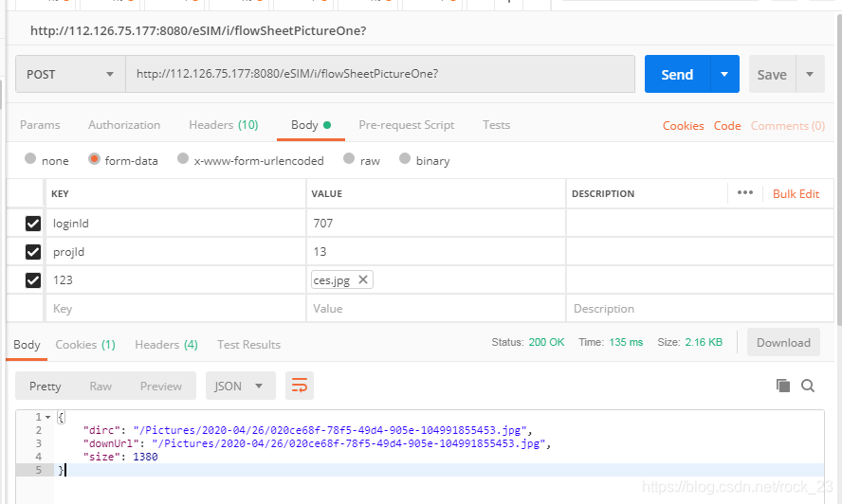842x504 pixels.
Task: Open the Send options dropdown arrow
Action: coord(724,74)
